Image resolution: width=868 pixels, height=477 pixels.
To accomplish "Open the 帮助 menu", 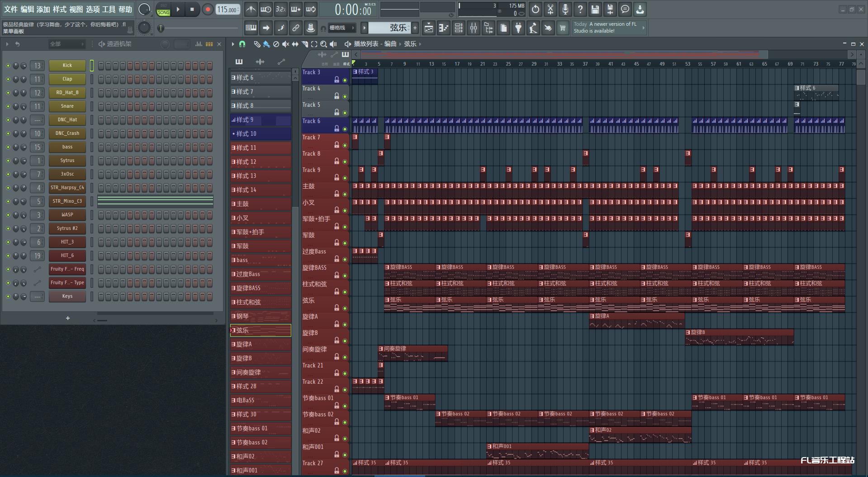I will [125, 9].
